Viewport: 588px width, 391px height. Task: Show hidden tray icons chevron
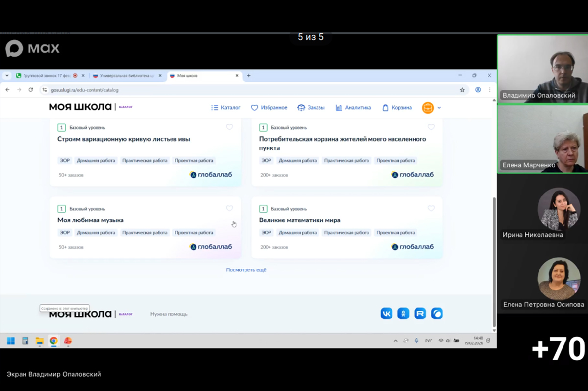click(396, 341)
